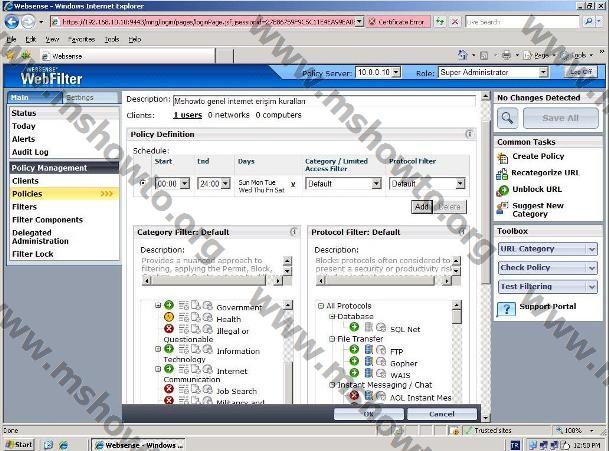The image size is (609, 451).
Task: Click the 1 users link
Action: [x=188, y=115]
